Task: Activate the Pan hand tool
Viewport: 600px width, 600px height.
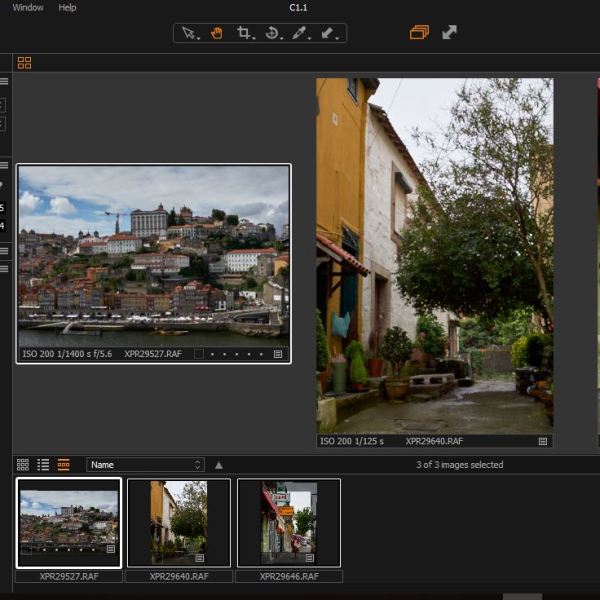Action: (x=216, y=33)
